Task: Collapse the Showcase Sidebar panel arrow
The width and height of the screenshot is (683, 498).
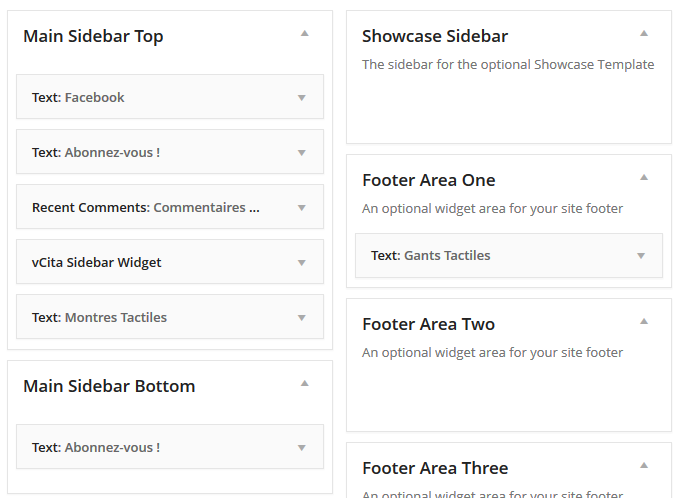Action: point(644,33)
